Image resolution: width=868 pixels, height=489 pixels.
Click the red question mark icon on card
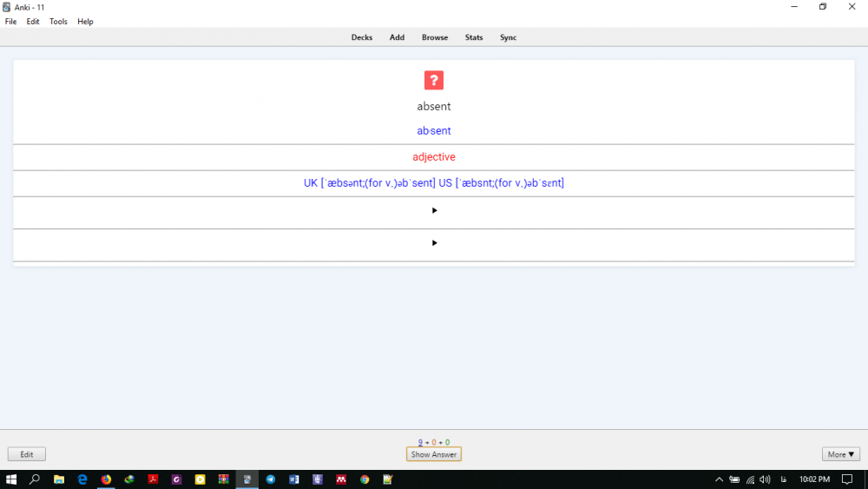click(x=434, y=81)
